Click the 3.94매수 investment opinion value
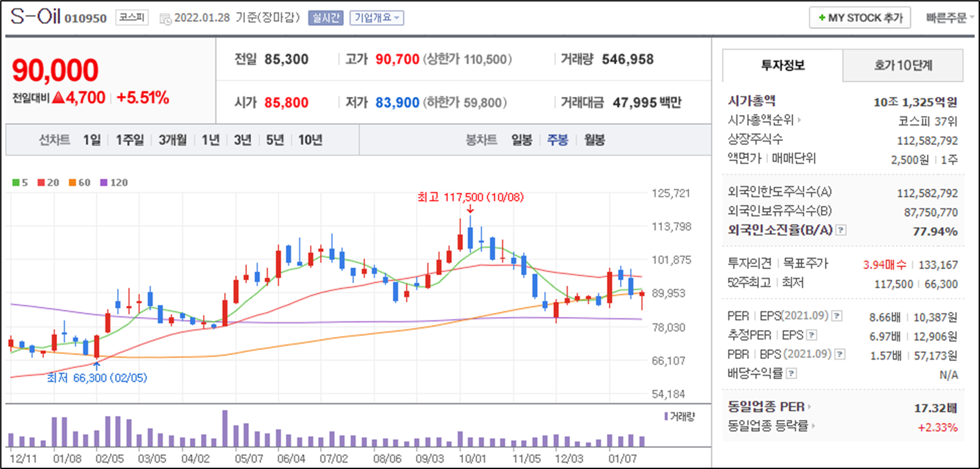 pos(885,265)
